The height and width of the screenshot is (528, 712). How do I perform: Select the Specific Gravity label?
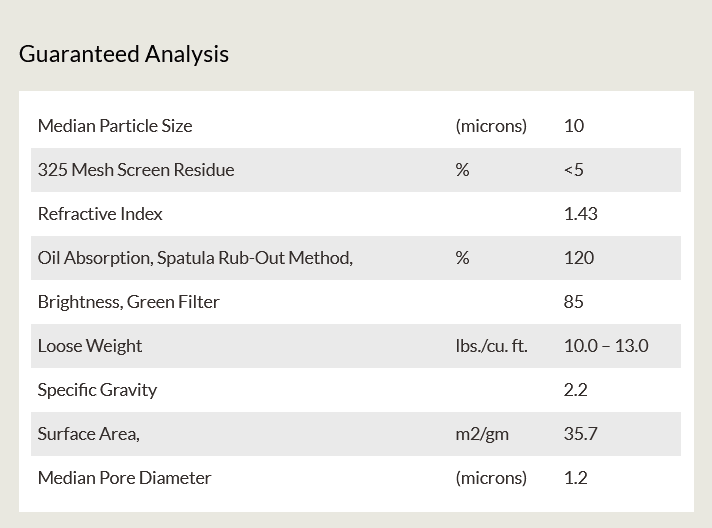coord(97,390)
